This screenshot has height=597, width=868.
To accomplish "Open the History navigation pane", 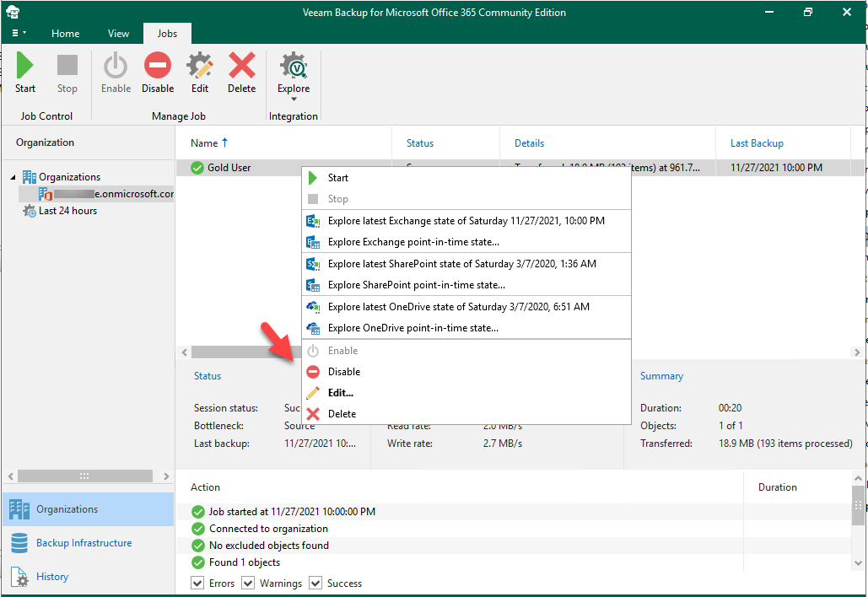I will tap(88, 577).
